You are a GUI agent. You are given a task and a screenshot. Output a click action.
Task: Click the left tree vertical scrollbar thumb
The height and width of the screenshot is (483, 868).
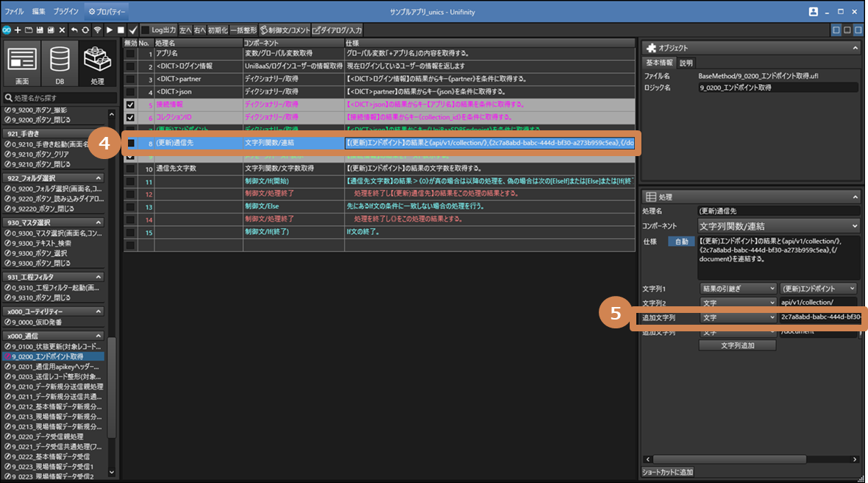tap(111, 388)
